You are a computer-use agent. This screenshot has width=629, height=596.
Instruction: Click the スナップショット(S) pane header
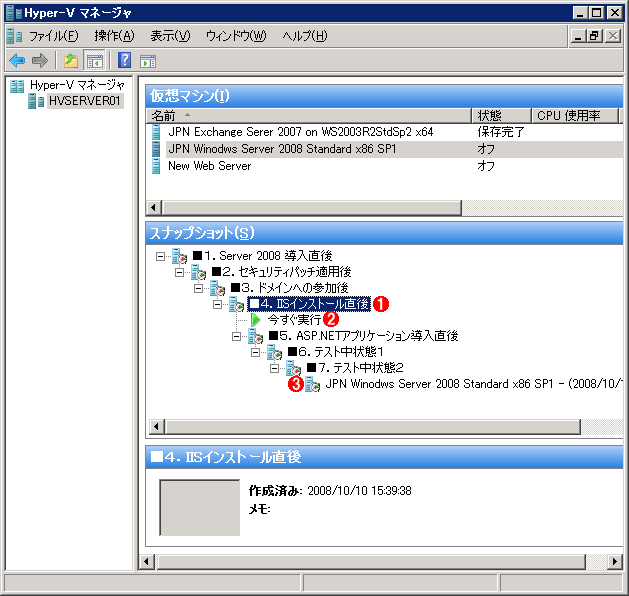[384, 233]
